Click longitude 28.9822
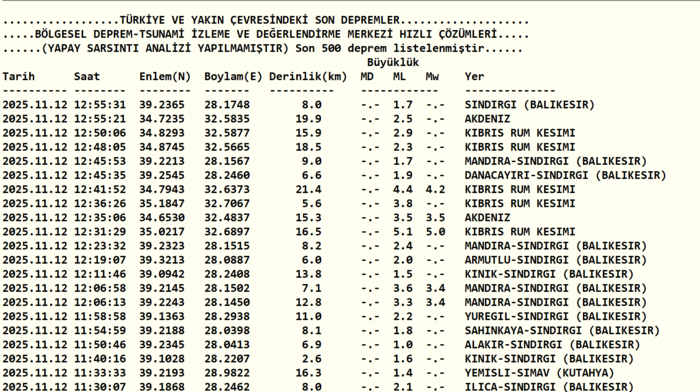Image resolution: width=700 pixels, height=392 pixels. [x=227, y=373]
